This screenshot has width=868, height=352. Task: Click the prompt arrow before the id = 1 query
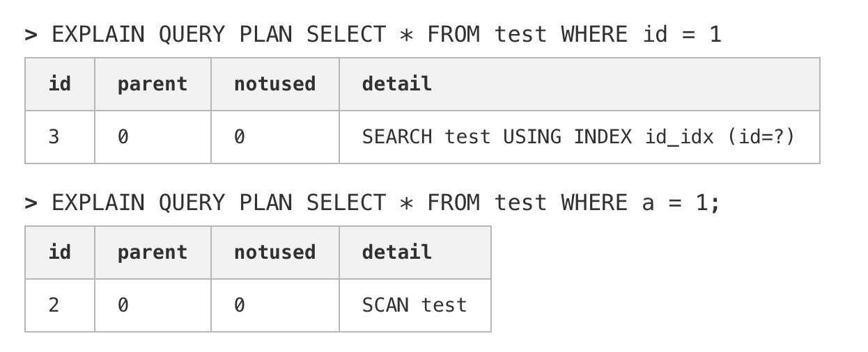31,35
